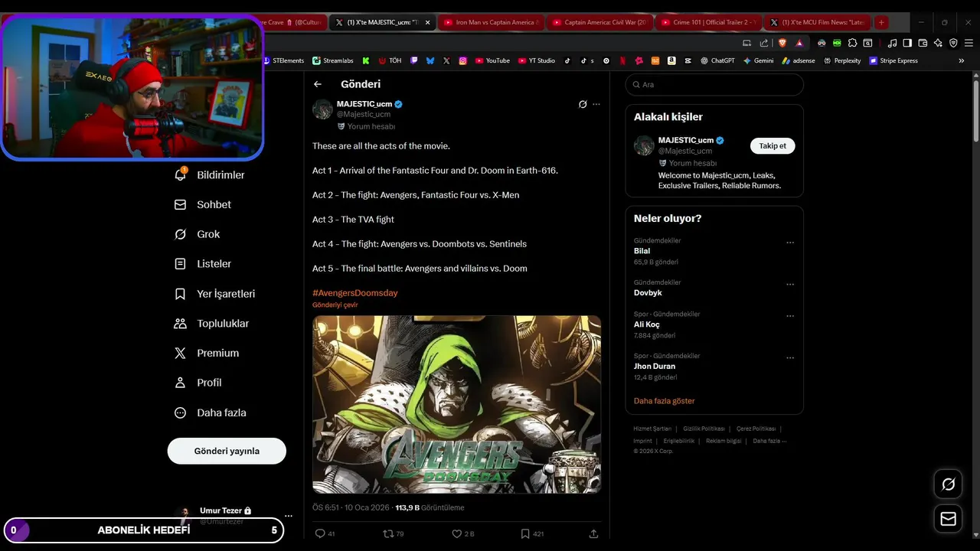
Task: Open STElements bookmark
Action: click(x=283, y=60)
